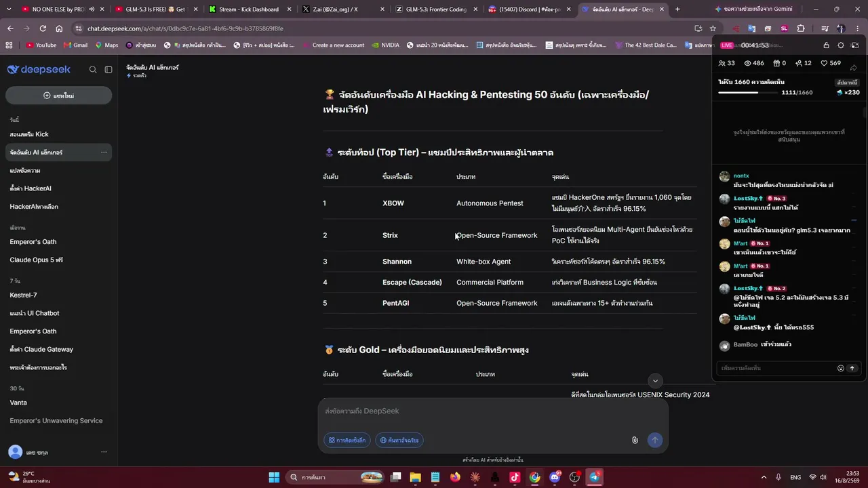Expand the model selector under the chat title
The height and width of the screenshot is (488, 868).
(136, 76)
